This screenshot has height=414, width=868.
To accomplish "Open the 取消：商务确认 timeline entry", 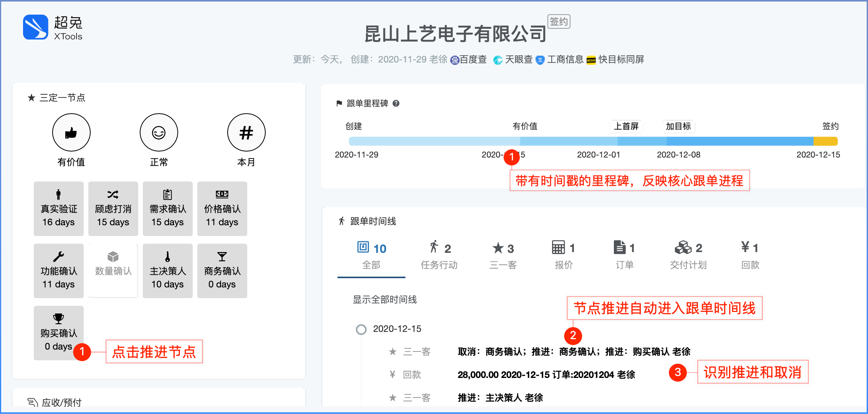I will click(x=574, y=352).
